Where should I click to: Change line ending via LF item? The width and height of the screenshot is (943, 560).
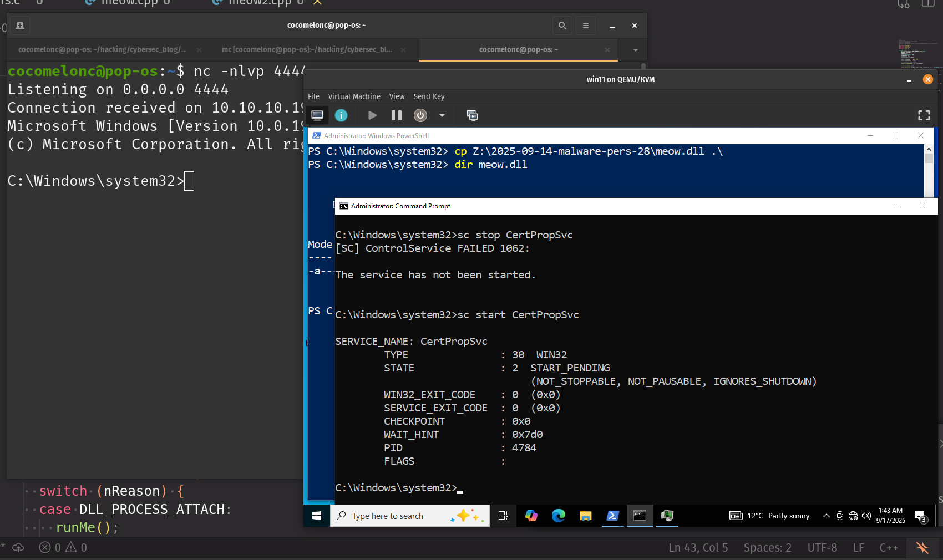click(x=858, y=548)
